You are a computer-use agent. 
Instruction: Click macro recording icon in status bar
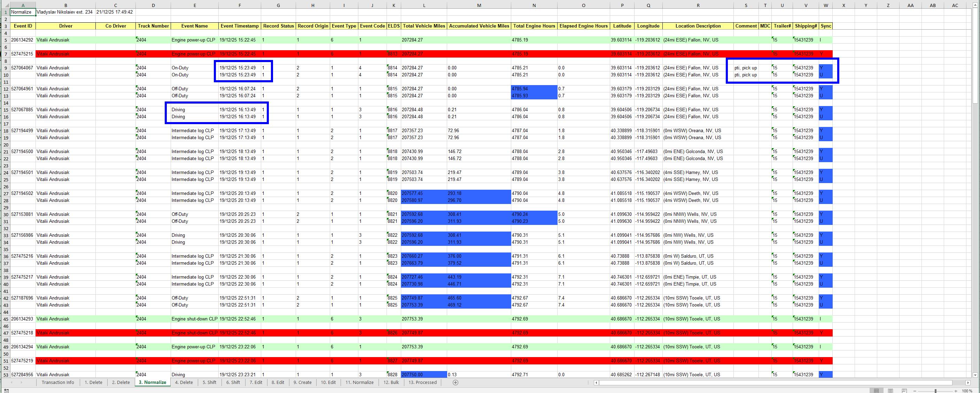(7, 391)
